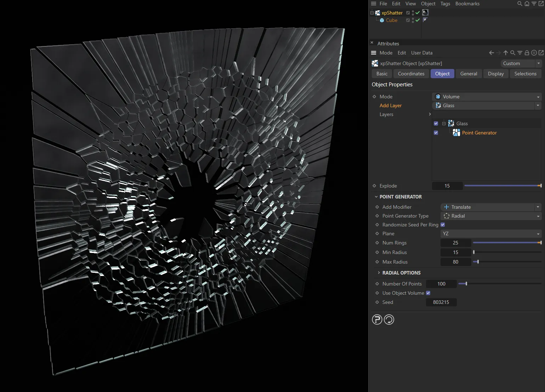Disable Randomize Seed Per Ring
Viewport: 545px width, 392px height.
pos(442,225)
